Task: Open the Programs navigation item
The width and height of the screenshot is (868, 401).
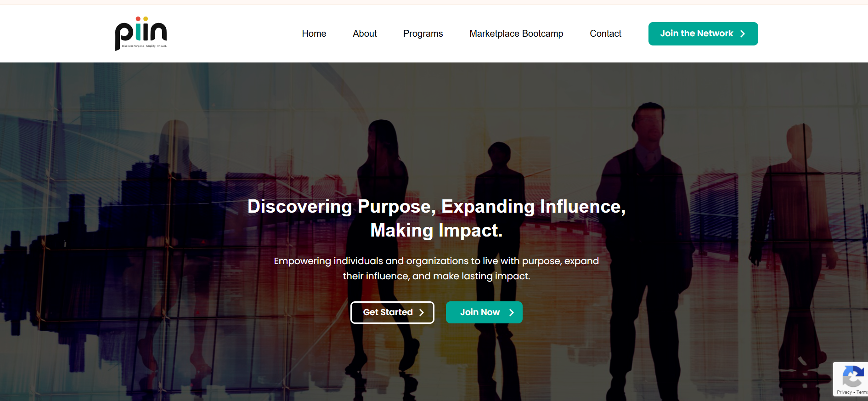Action: click(423, 34)
